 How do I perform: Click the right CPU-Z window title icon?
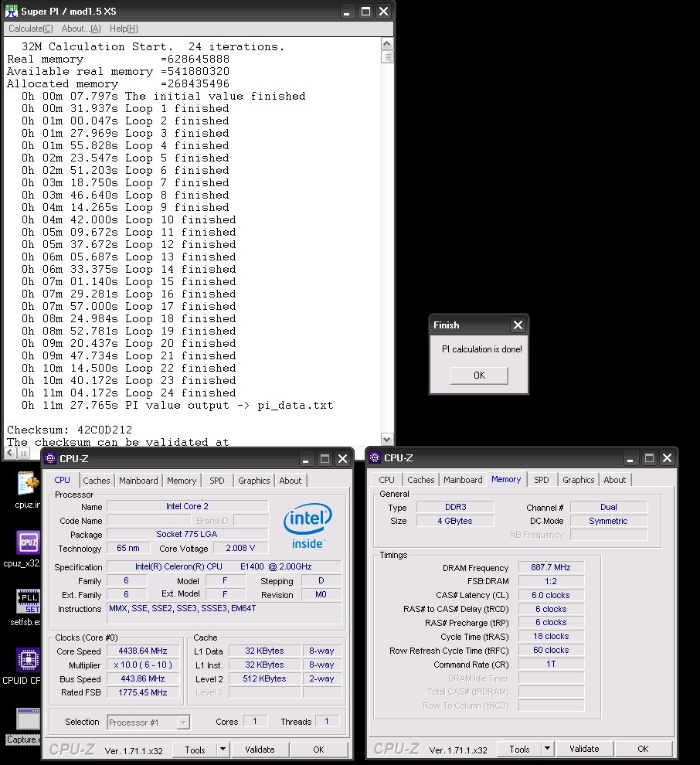click(375, 457)
